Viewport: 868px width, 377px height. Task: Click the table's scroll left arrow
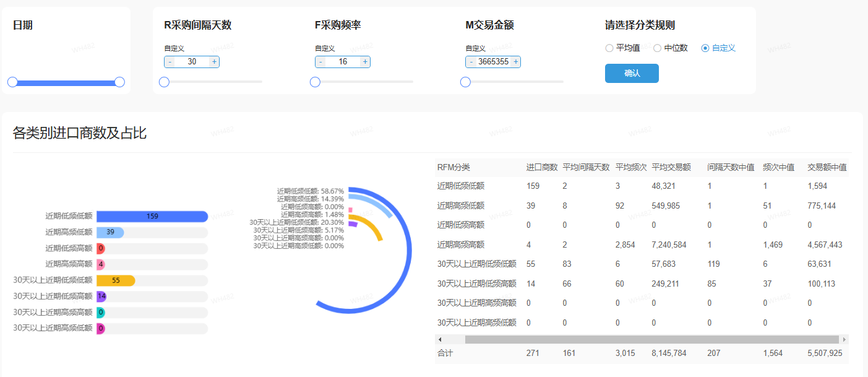click(440, 340)
